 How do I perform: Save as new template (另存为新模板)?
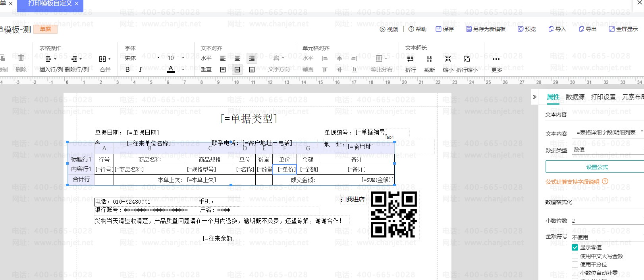[486, 29]
